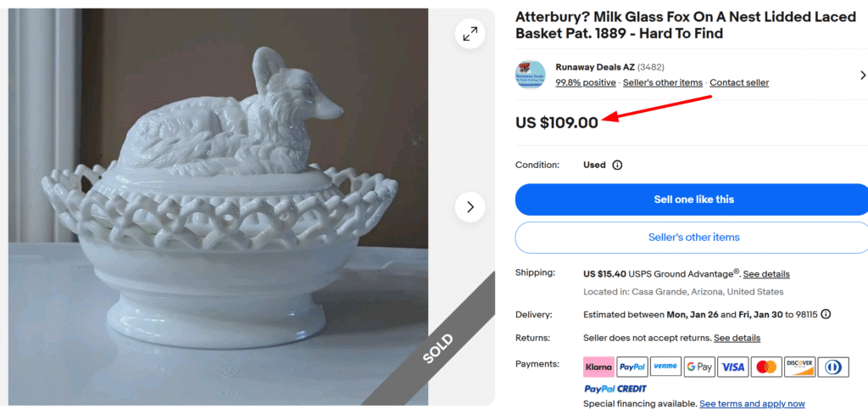Open See details link for shipping
Viewport: 868px width, 415px height.
[x=766, y=274]
